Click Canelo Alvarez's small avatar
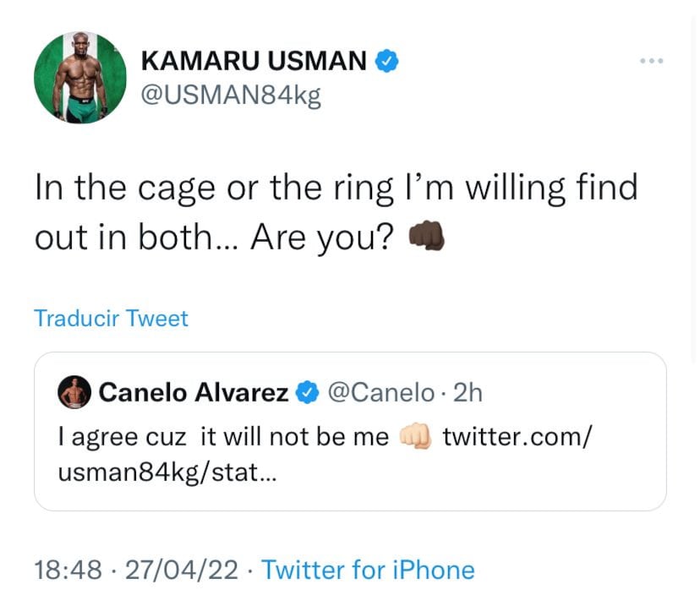Image resolution: width=700 pixels, height=606 pixels. [x=74, y=392]
